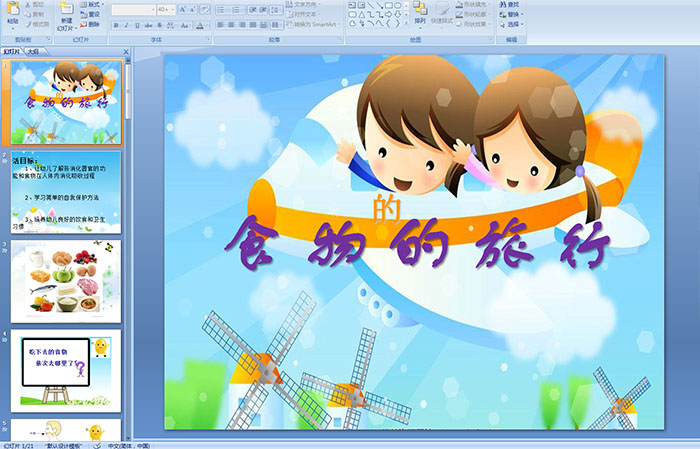Select slide 4 thumbnail with whiteboard

click(66, 371)
